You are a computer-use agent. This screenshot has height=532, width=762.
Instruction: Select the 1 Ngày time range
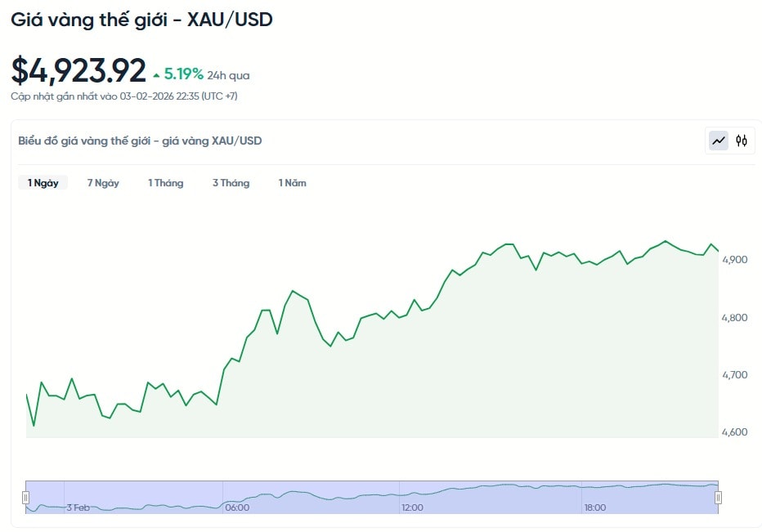click(43, 183)
